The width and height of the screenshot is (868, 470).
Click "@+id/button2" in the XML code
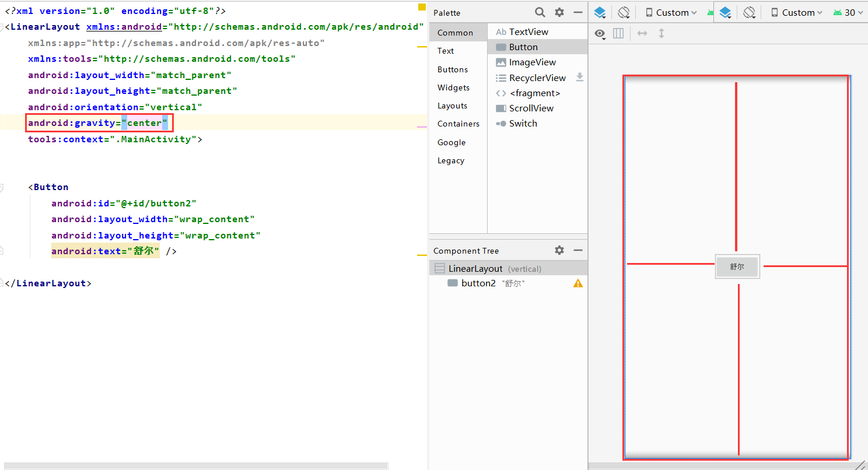156,204
